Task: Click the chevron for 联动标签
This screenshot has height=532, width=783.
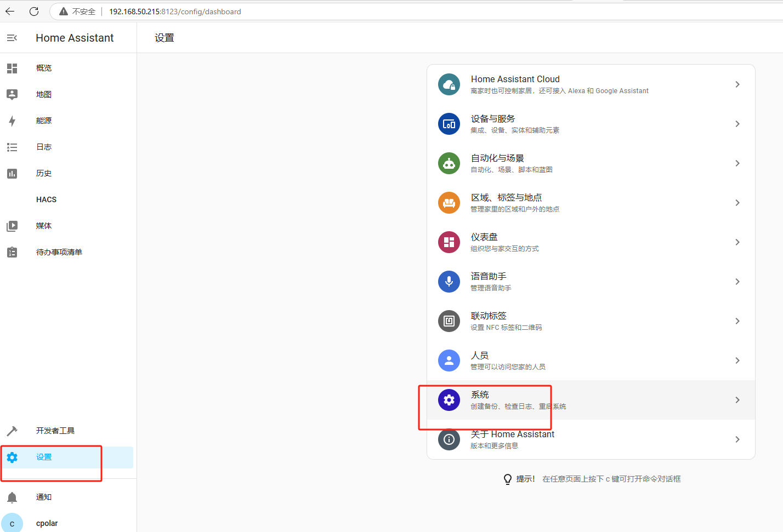Action: pos(737,321)
